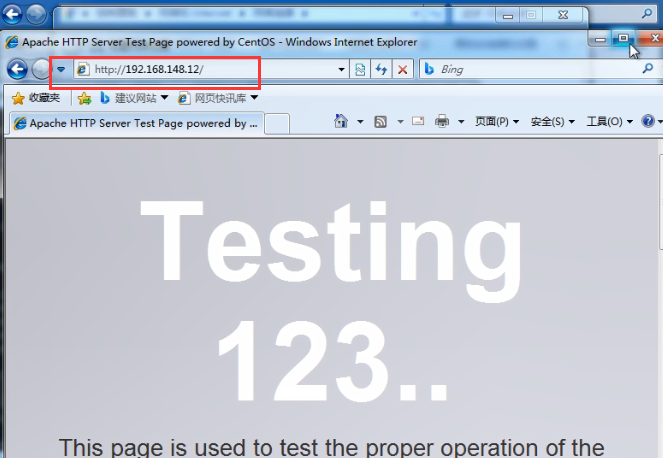Click the Bing logo in search box
663x458 pixels.
pyautogui.click(x=429, y=69)
